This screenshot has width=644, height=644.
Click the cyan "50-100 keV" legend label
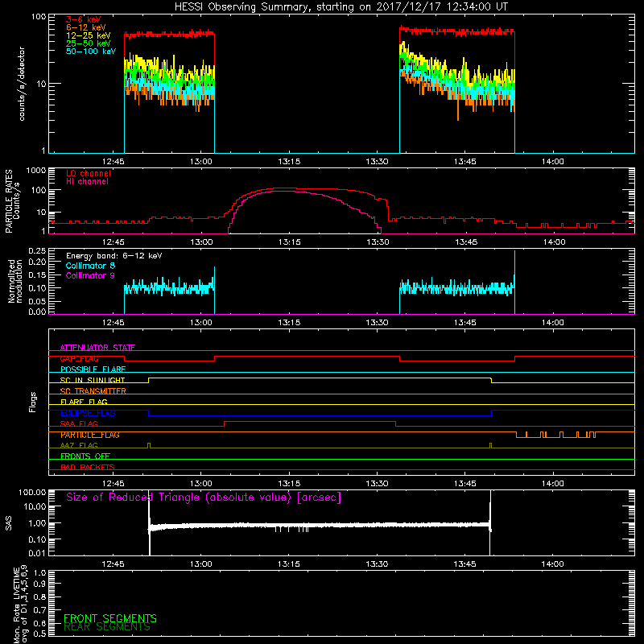tap(91, 52)
